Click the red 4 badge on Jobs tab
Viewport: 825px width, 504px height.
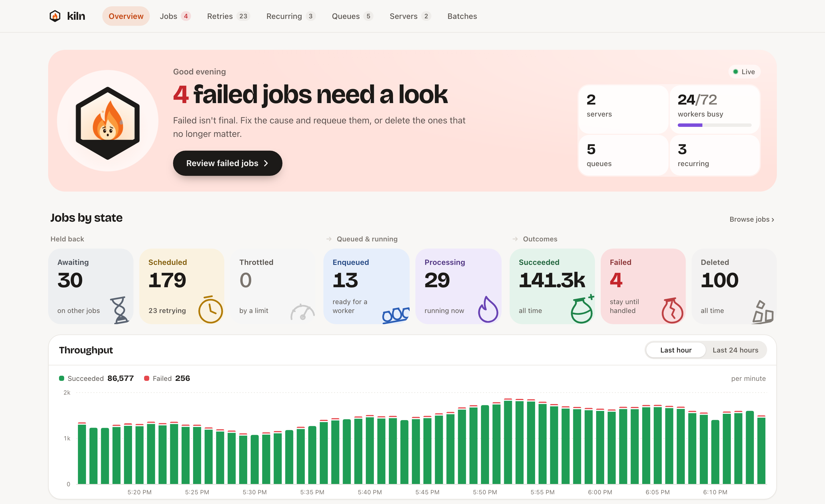click(x=186, y=16)
